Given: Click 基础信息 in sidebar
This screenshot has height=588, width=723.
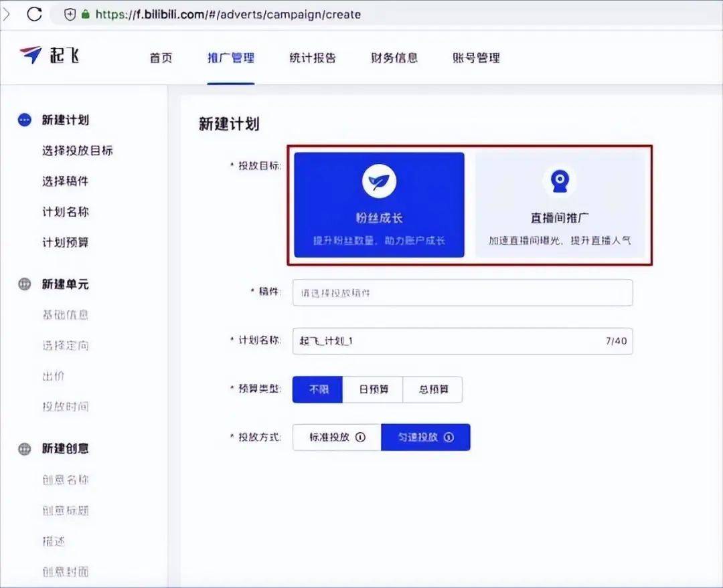Looking at the screenshot, I should point(65,314).
